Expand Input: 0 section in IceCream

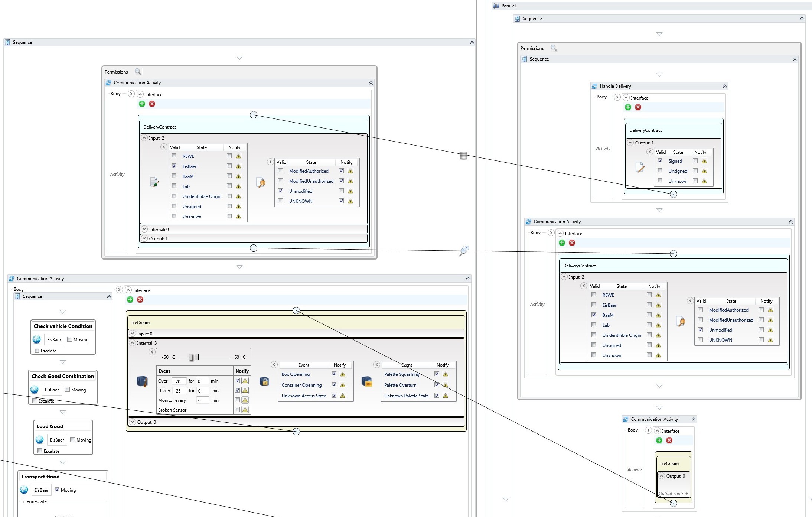click(133, 334)
